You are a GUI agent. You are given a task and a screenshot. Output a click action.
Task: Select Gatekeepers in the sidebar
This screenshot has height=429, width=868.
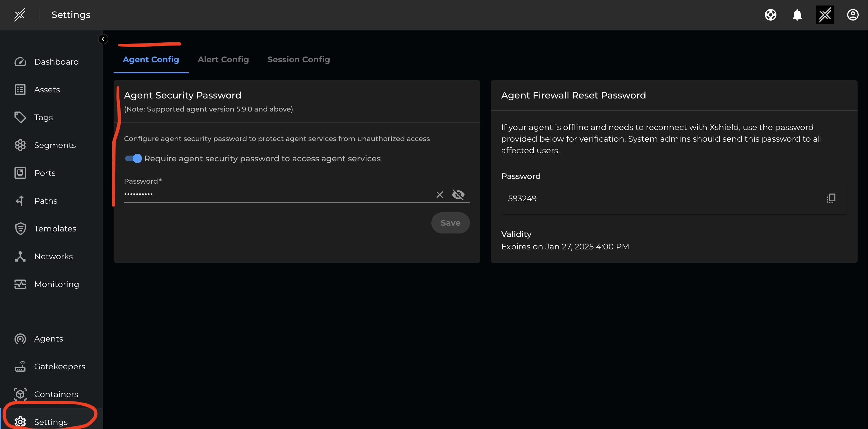tap(59, 366)
